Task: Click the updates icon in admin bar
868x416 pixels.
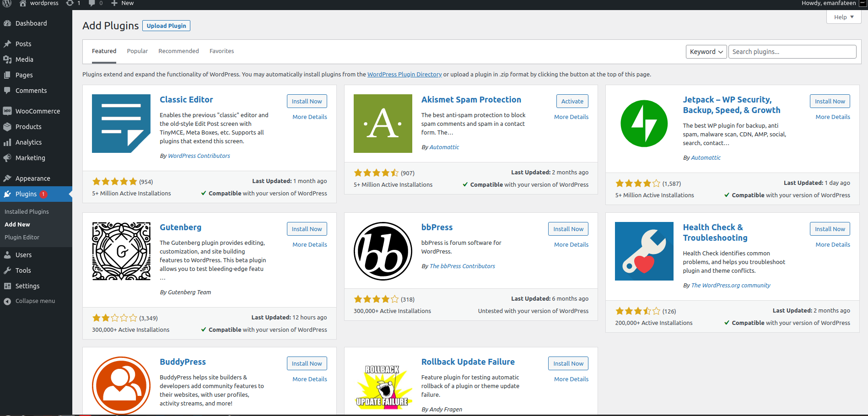Action: pos(70,3)
